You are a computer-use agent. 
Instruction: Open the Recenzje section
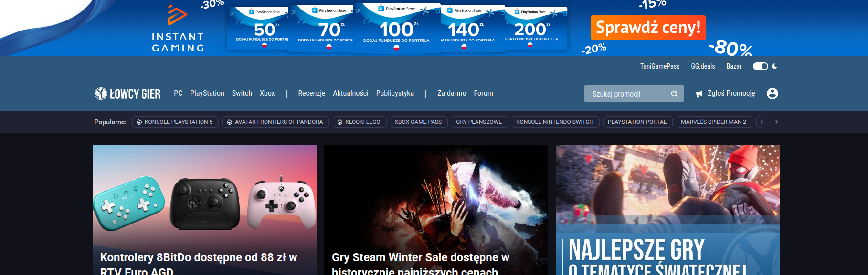click(311, 93)
